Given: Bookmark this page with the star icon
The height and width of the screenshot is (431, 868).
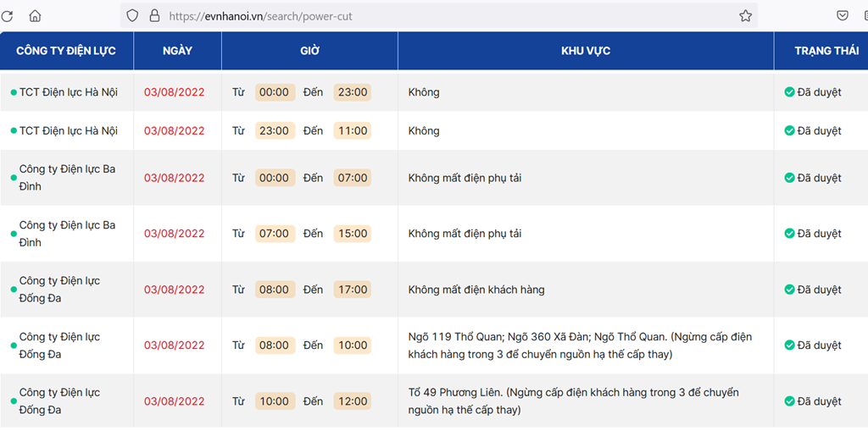Looking at the screenshot, I should coord(746,16).
